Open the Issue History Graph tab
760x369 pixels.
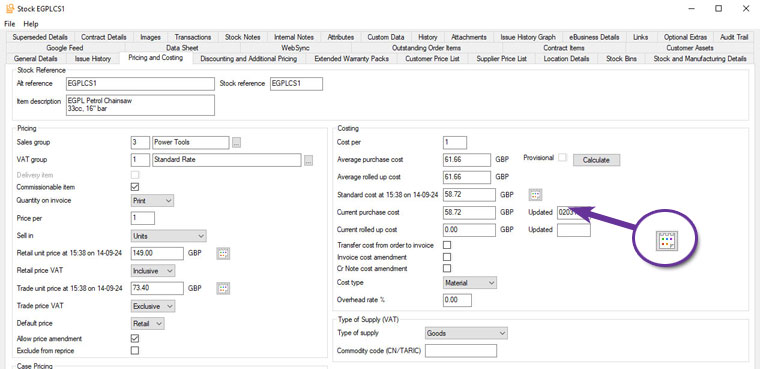[x=528, y=37]
